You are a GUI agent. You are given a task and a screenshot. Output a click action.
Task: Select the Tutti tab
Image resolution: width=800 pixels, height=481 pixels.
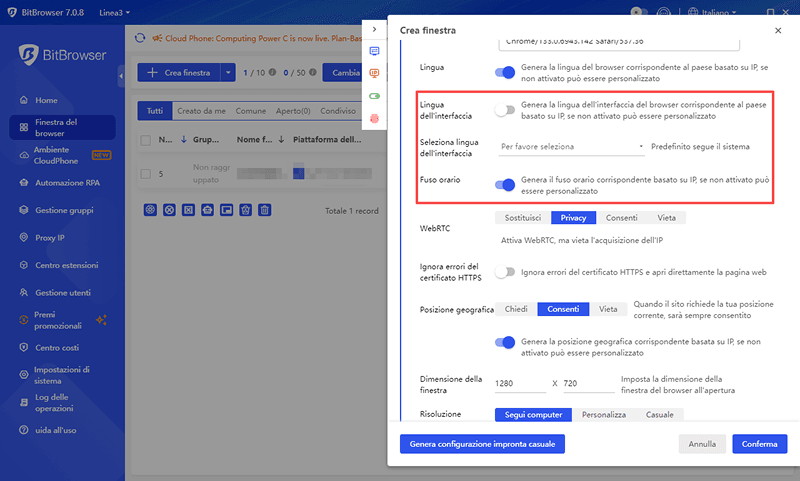pyautogui.click(x=155, y=111)
